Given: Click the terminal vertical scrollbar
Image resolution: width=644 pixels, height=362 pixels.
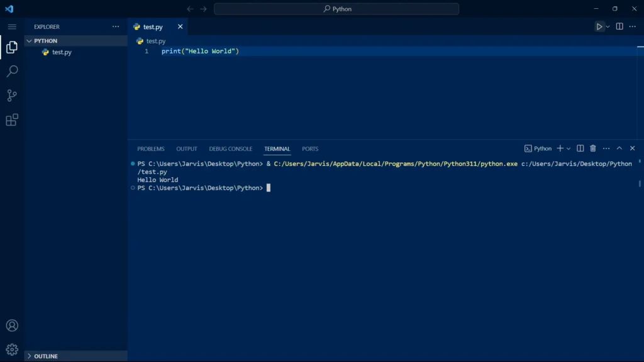Looking at the screenshot, I should point(640,184).
